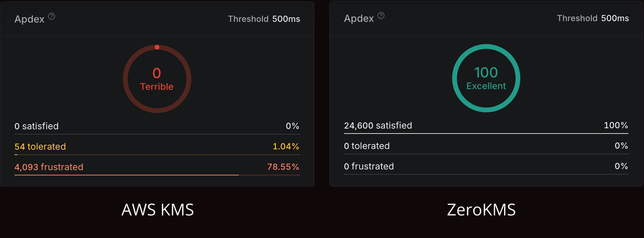Click the 78.55% frustrated progress bar
The image size is (644, 238).
(157, 175)
